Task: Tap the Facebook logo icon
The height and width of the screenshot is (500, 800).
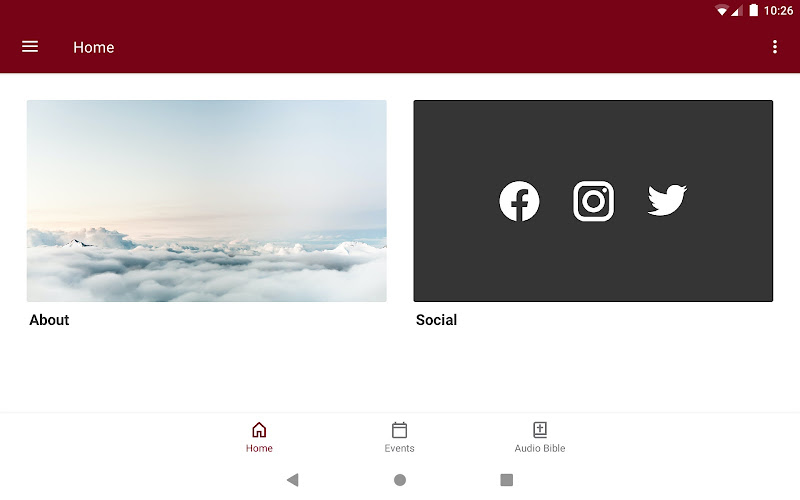Action: pyautogui.click(x=519, y=201)
